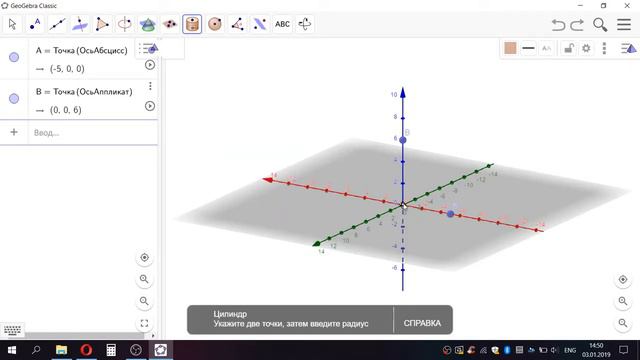The image size is (640, 360).
Task: Start animation for point A
Action: click(150, 65)
